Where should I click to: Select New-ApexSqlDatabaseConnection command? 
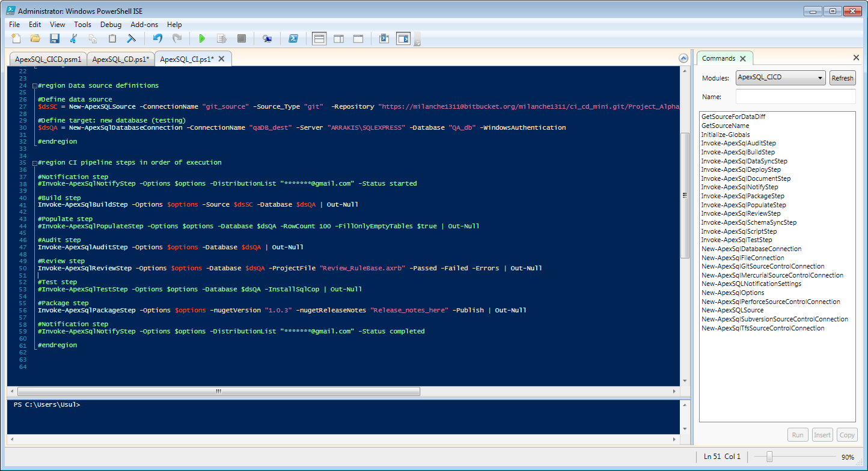pyautogui.click(x=751, y=249)
